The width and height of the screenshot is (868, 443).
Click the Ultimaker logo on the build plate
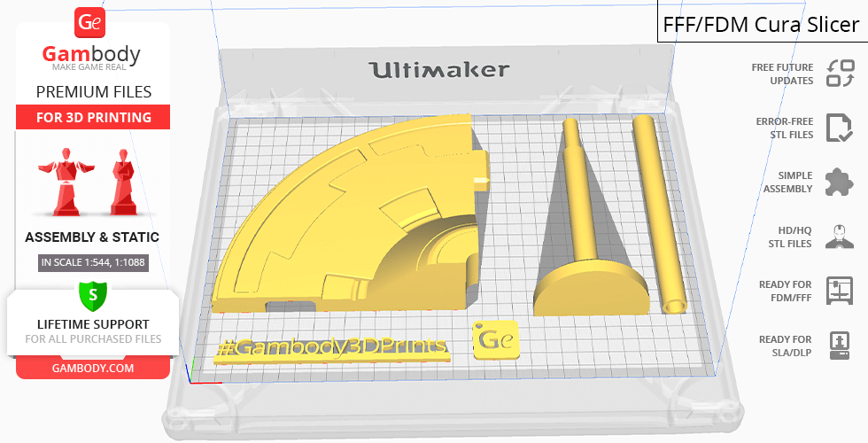pos(438,70)
